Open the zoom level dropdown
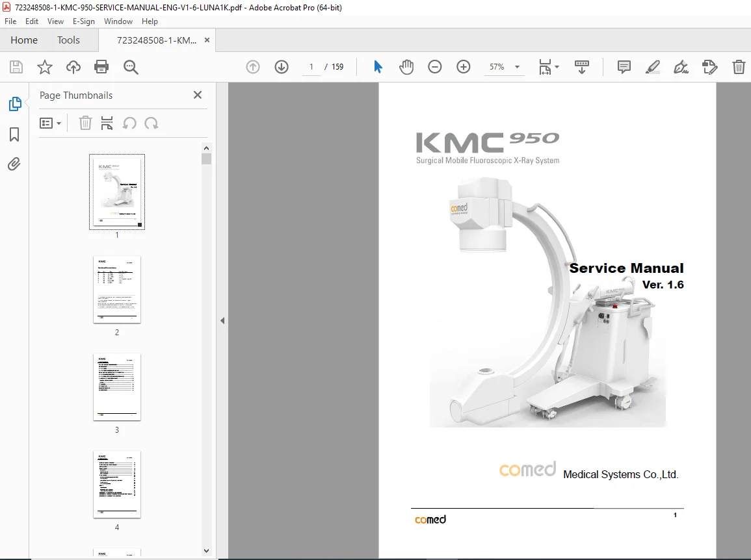 [x=518, y=67]
